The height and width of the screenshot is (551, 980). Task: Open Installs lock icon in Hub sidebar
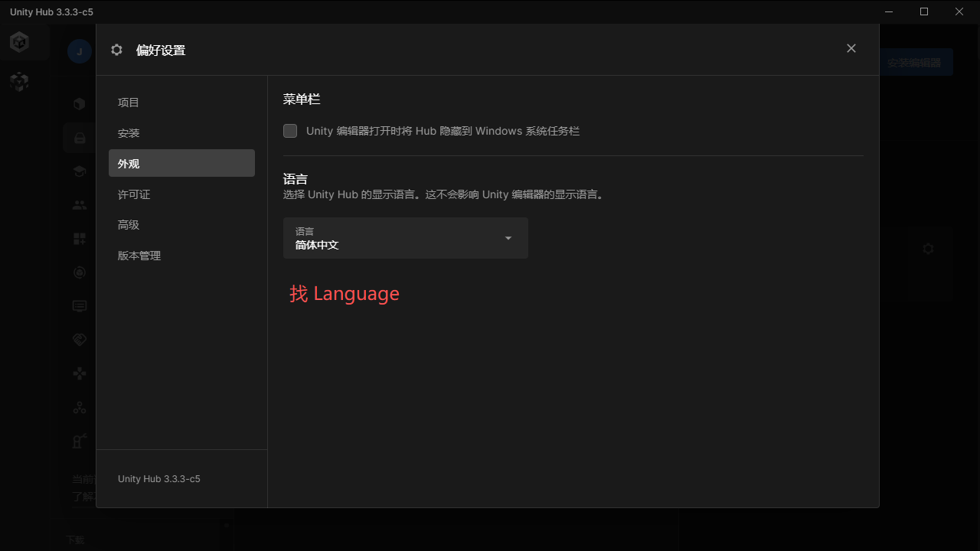click(79, 138)
